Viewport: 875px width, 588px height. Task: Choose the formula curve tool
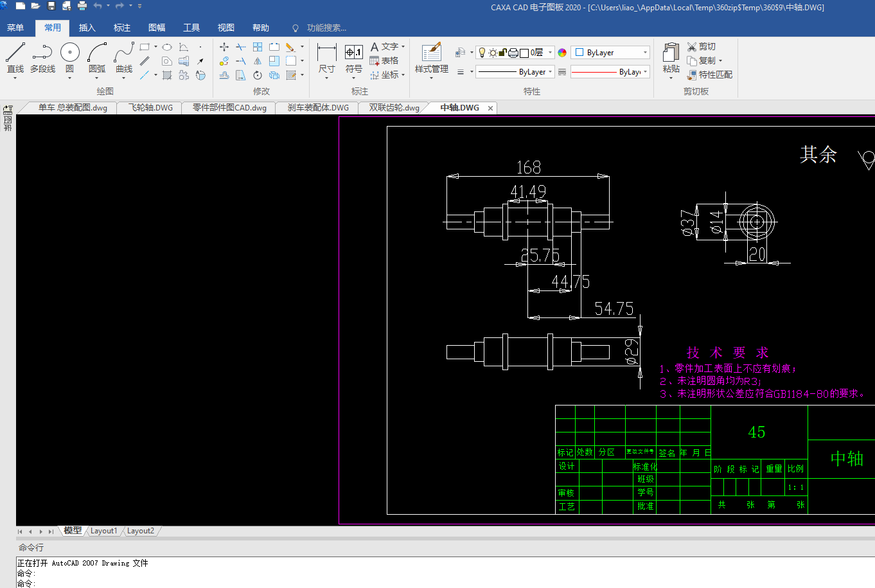point(184,47)
